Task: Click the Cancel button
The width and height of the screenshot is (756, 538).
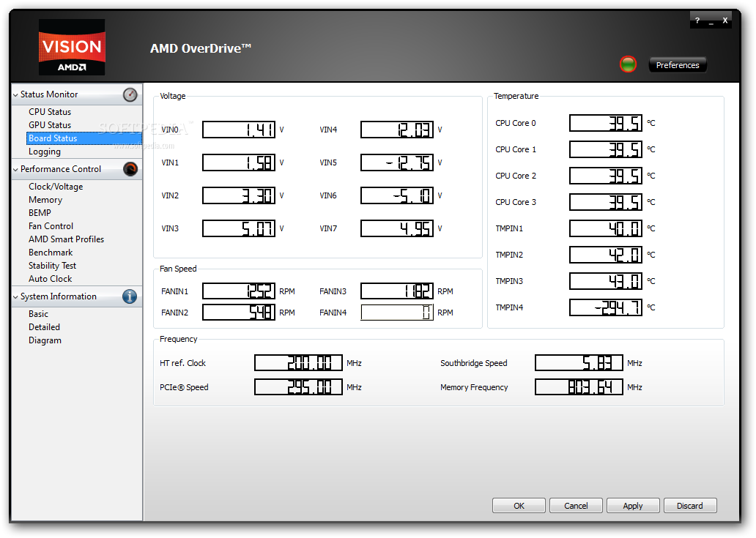Action: [576, 506]
